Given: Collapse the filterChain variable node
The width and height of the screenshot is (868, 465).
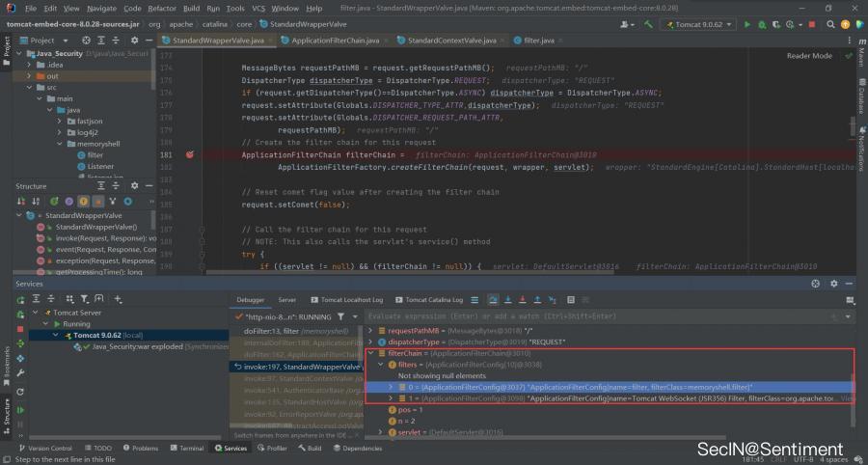Looking at the screenshot, I should (x=372, y=353).
